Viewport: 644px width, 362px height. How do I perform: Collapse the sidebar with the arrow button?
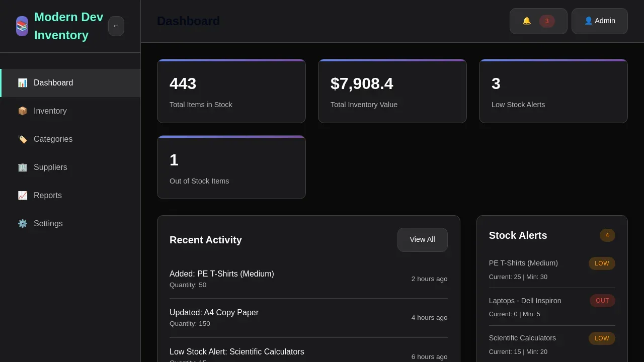click(x=116, y=26)
